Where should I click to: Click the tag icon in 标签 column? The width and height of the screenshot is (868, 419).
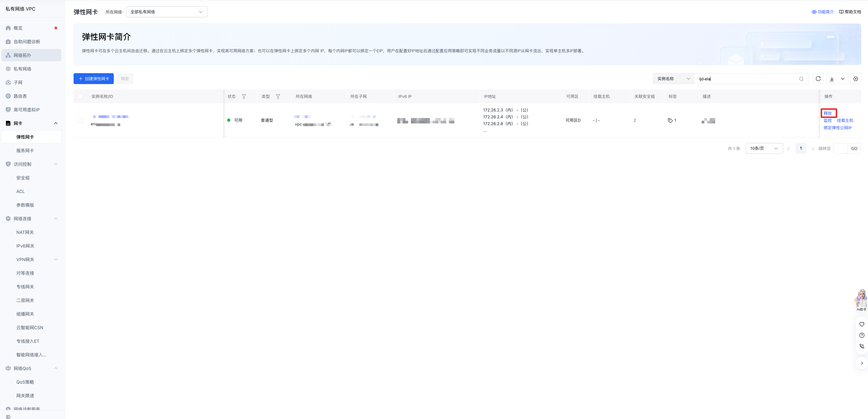pyautogui.click(x=670, y=120)
